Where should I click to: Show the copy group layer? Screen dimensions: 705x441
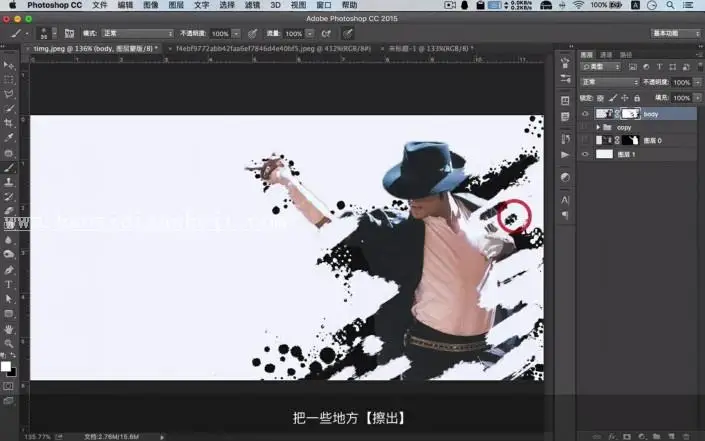click(x=585, y=127)
